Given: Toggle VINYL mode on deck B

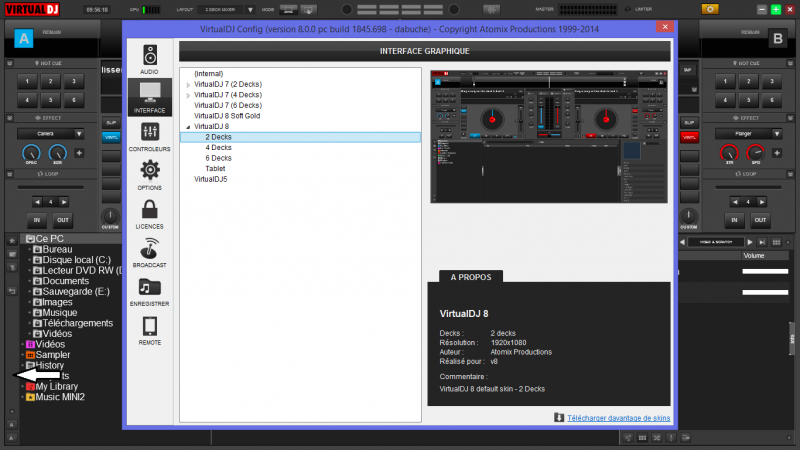Looking at the screenshot, I should click(689, 137).
